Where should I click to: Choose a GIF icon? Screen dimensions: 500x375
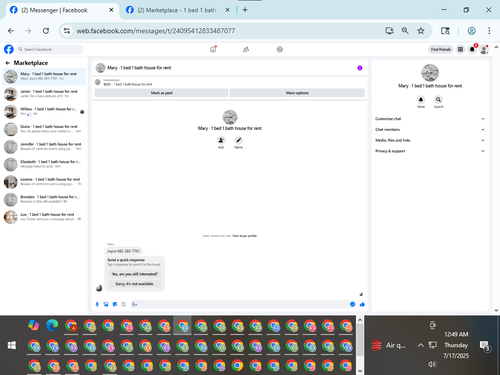[123, 304]
